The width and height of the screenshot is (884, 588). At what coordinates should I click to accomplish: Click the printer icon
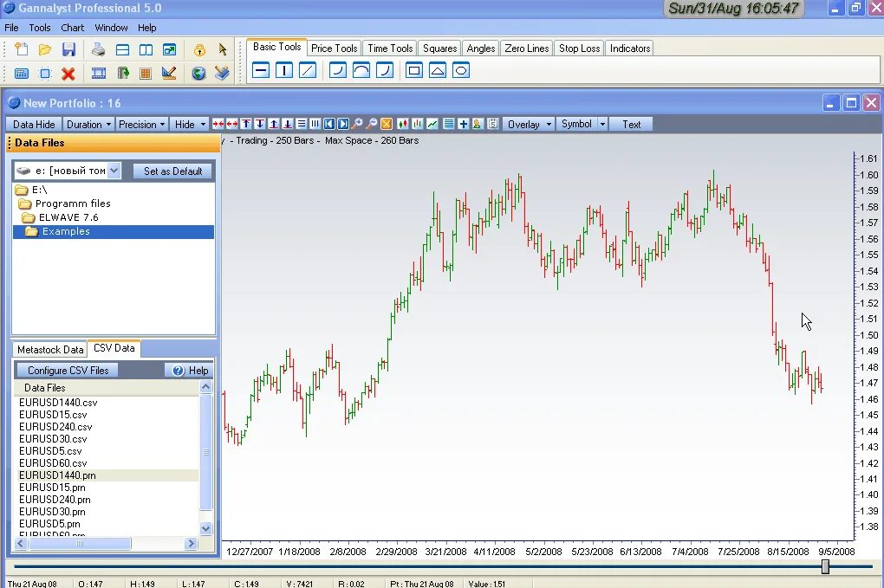coord(99,49)
